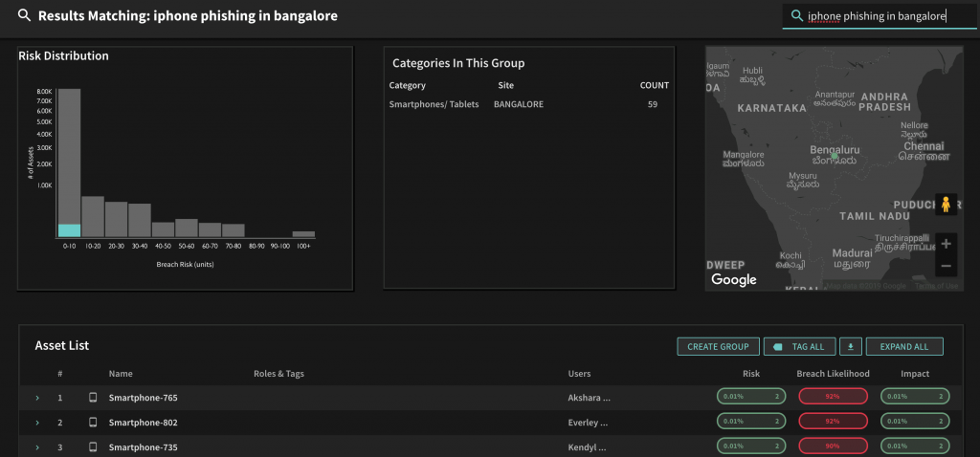Click the Impact pill for Smartphone-735

(x=915, y=446)
